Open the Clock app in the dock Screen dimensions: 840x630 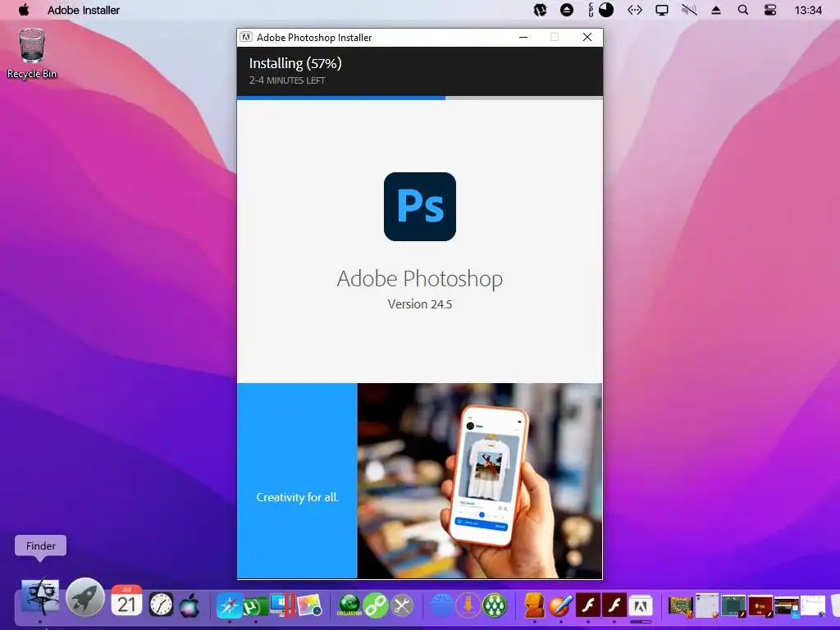pos(161,605)
